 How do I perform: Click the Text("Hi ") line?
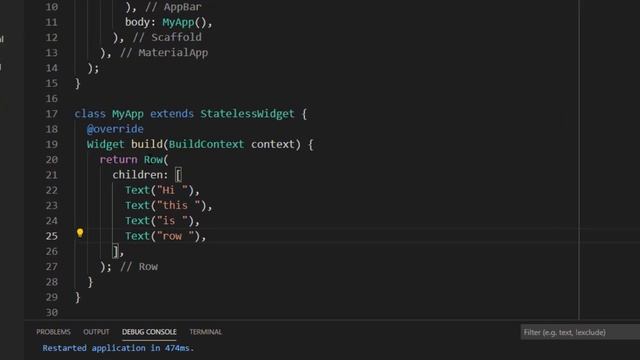click(x=162, y=190)
